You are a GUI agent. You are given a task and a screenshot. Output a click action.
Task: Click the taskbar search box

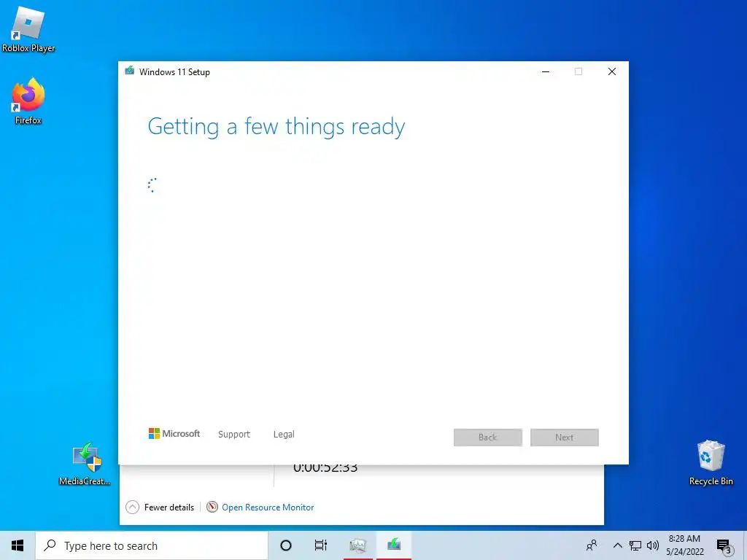pos(152,545)
